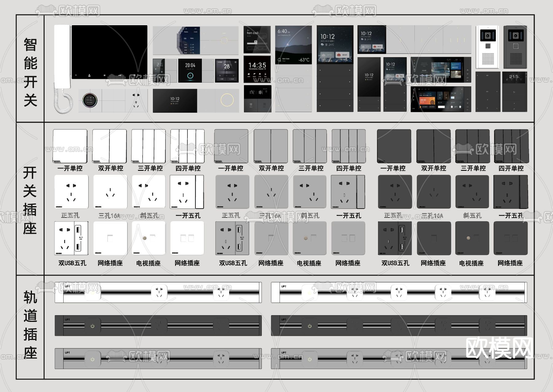Choose the gray 一开单控 single switch
This screenshot has height=392, width=553.
tap(231, 146)
